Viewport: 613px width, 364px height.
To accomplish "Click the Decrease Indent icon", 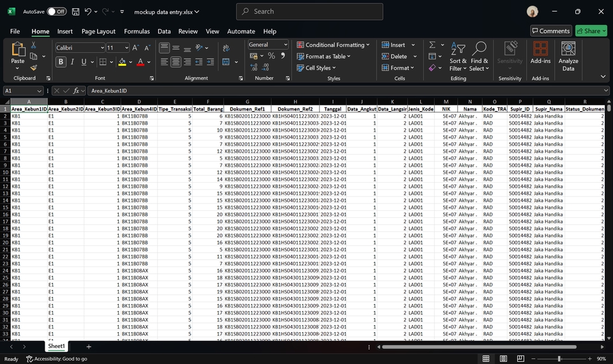I will pos(199,62).
